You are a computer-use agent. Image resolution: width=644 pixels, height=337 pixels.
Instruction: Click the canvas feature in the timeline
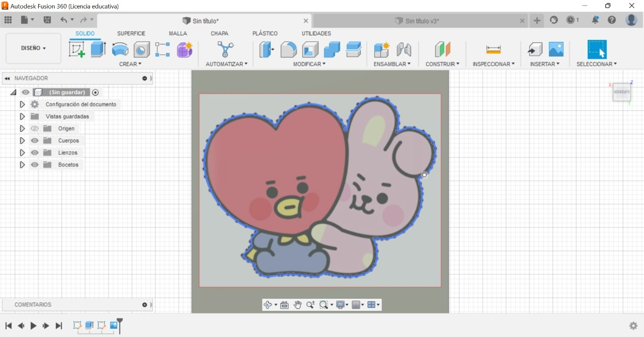pyautogui.click(x=114, y=325)
